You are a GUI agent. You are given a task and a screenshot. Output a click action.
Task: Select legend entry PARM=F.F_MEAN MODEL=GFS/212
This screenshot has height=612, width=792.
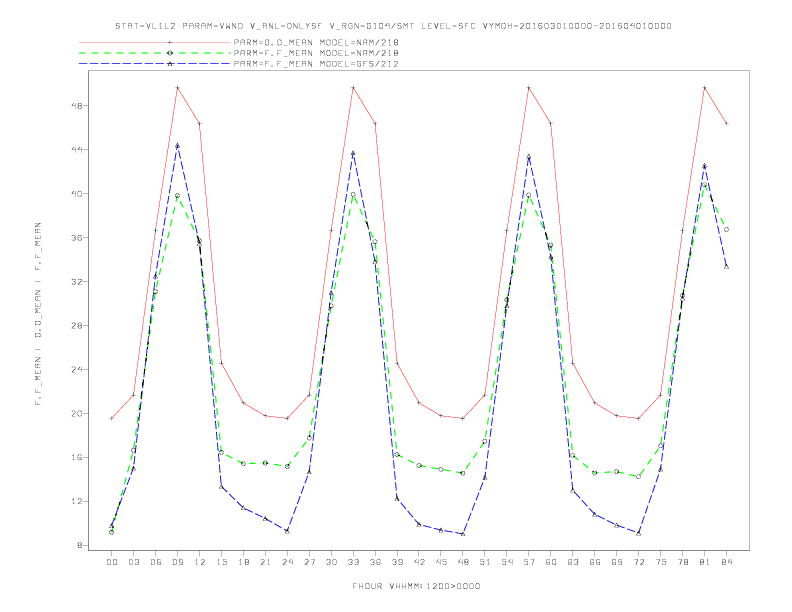pos(316,64)
